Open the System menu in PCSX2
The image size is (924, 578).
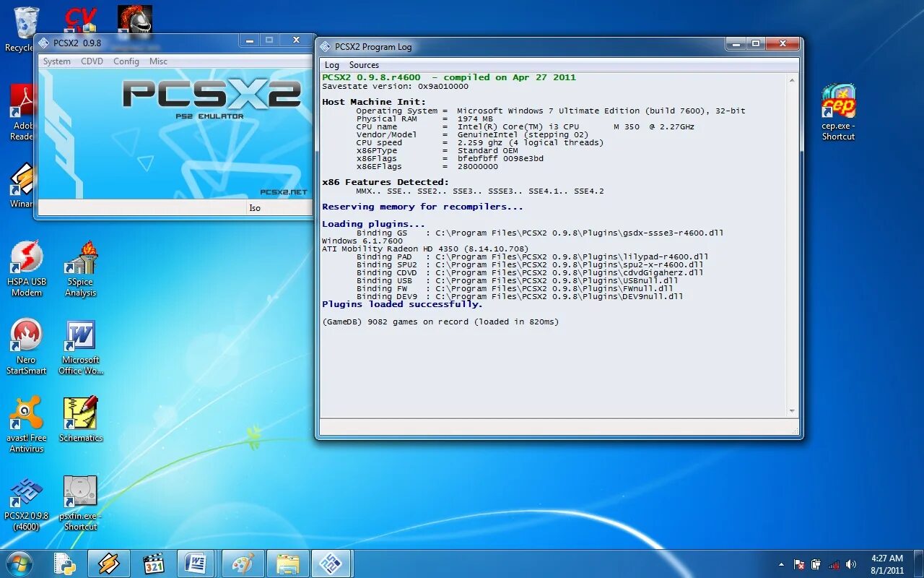tap(56, 61)
